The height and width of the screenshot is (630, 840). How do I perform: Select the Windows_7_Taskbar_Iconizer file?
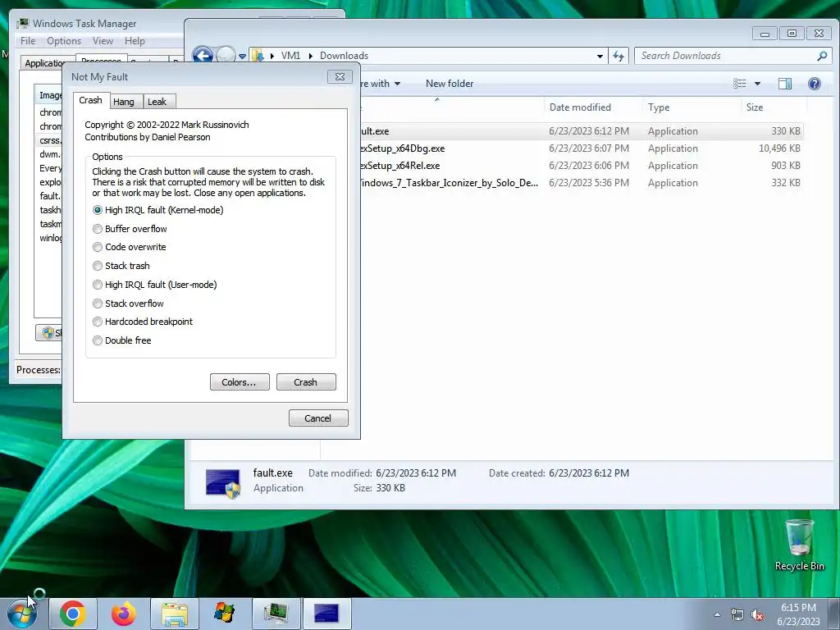click(582, 183)
